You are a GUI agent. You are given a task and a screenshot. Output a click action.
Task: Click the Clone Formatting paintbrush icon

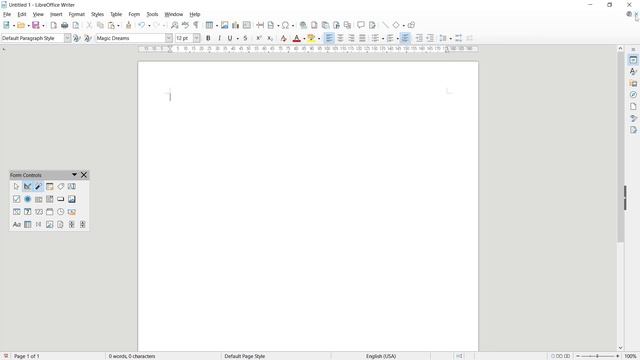tap(129, 25)
